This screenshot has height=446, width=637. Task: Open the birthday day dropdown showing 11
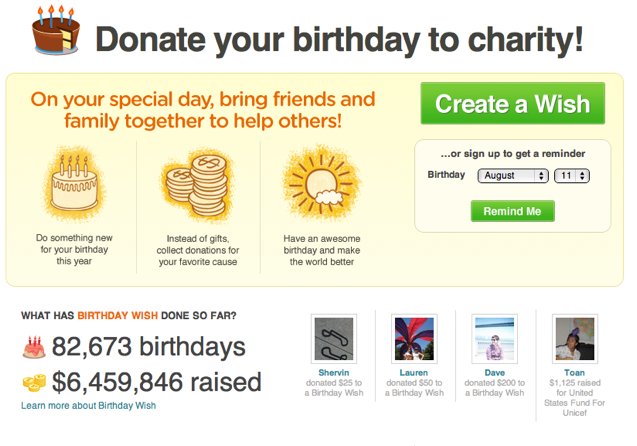575,175
